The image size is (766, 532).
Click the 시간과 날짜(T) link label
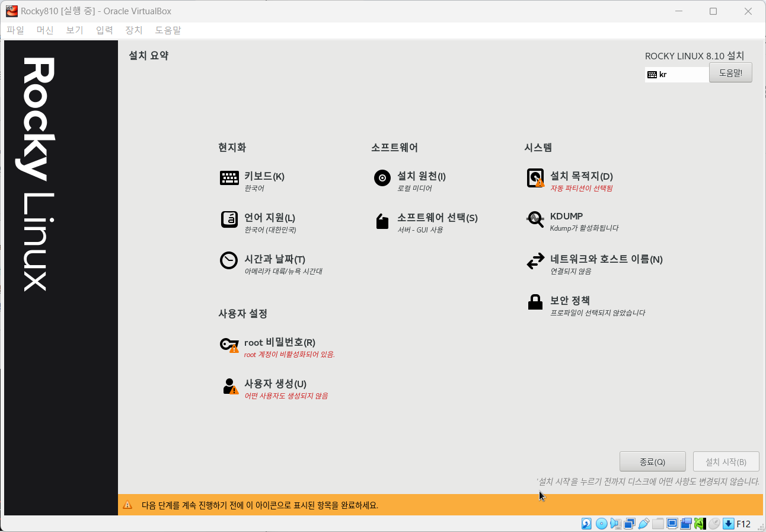(275, 259)
